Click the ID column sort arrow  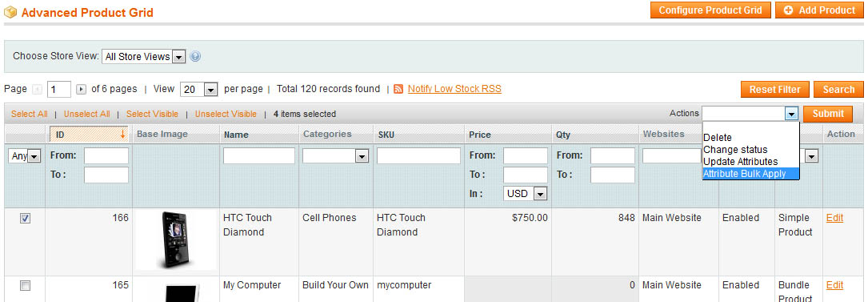click(x=122, y=134)
